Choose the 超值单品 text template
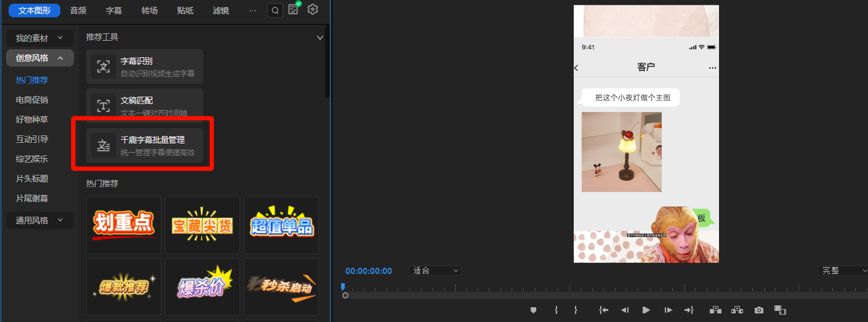 (281, 225)
